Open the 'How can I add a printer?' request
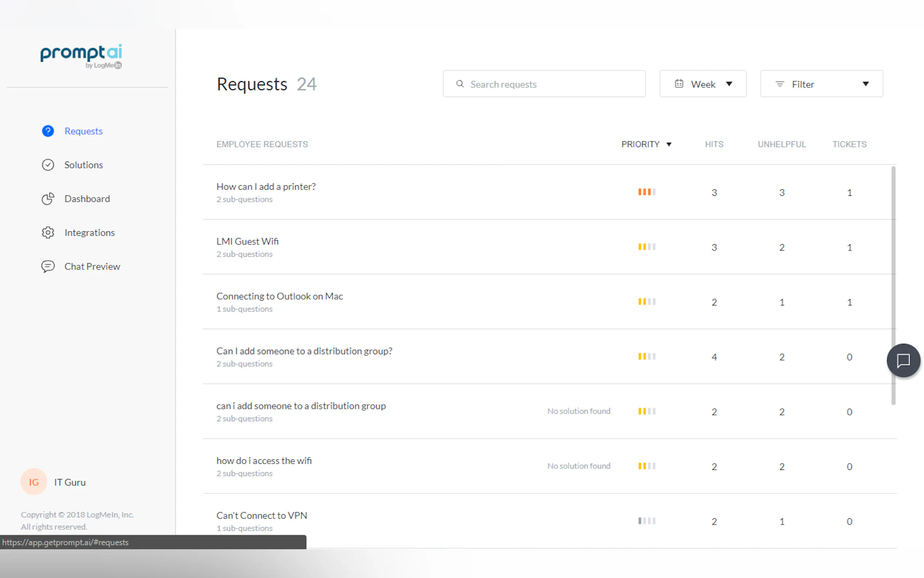The image size is (924, 578). click(266, 187)
